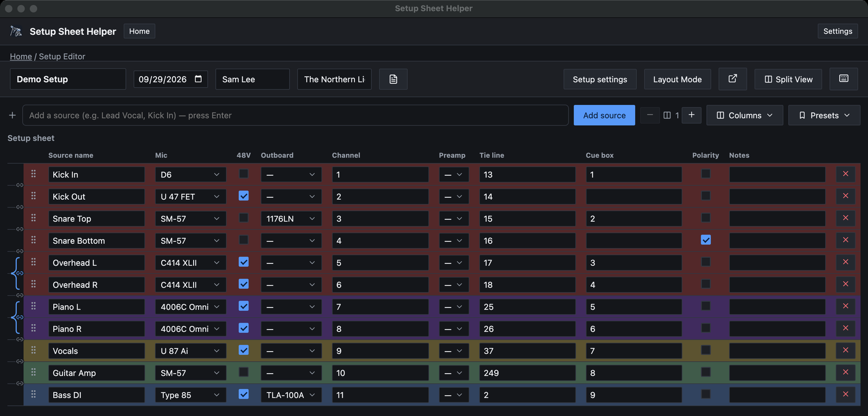Switch to Layout Mode
The image size is (868, 416).
tap(678, 79)
